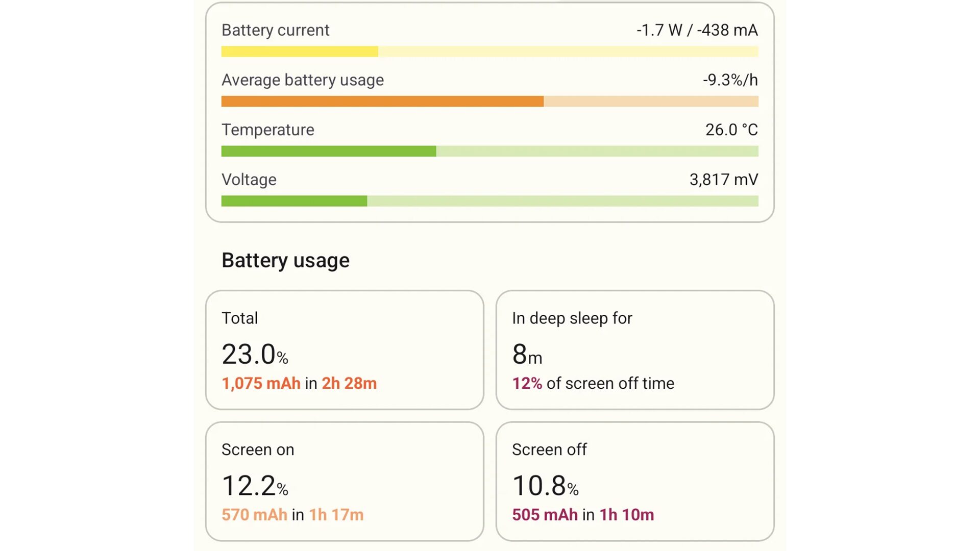Click the green Temperature progress bar
Image resolution: width=980 pixels, height=551 pixels.
pos(489,151)
